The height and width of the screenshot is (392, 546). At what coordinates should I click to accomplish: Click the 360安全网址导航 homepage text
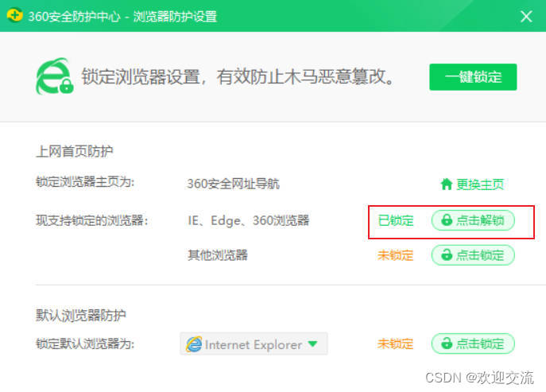point(234,184)
